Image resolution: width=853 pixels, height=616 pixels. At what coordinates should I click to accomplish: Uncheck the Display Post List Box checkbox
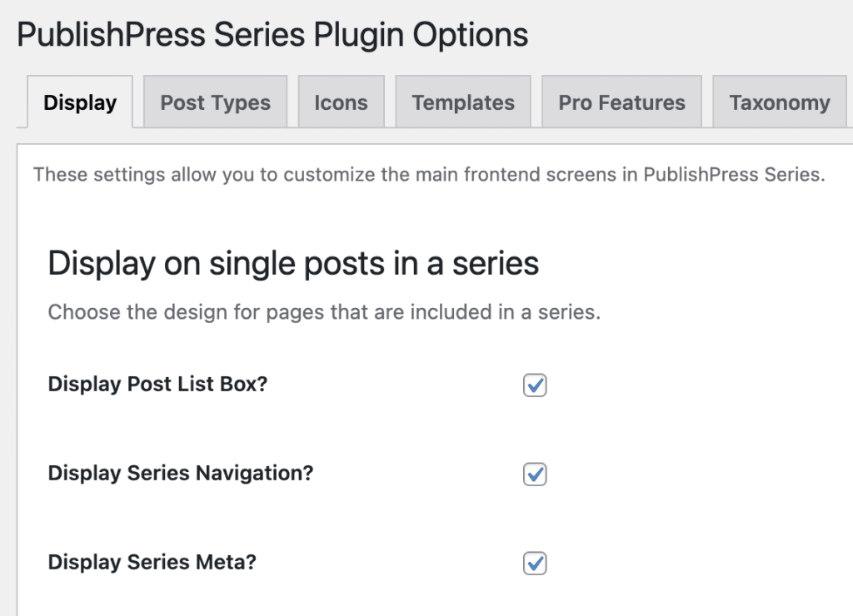click(x=536, y=385)
